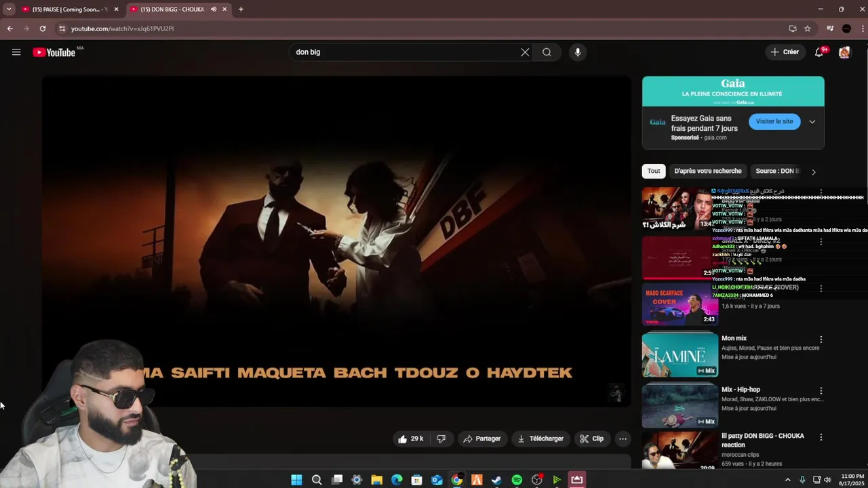
Task: Close the DON BIGG - CHOUKA tab
Action: [224, 9]
